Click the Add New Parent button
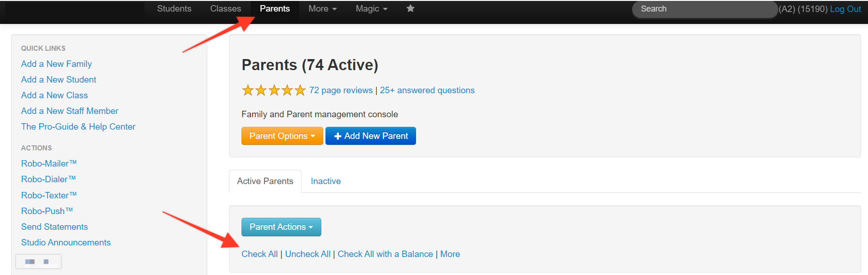 [371, 136]
